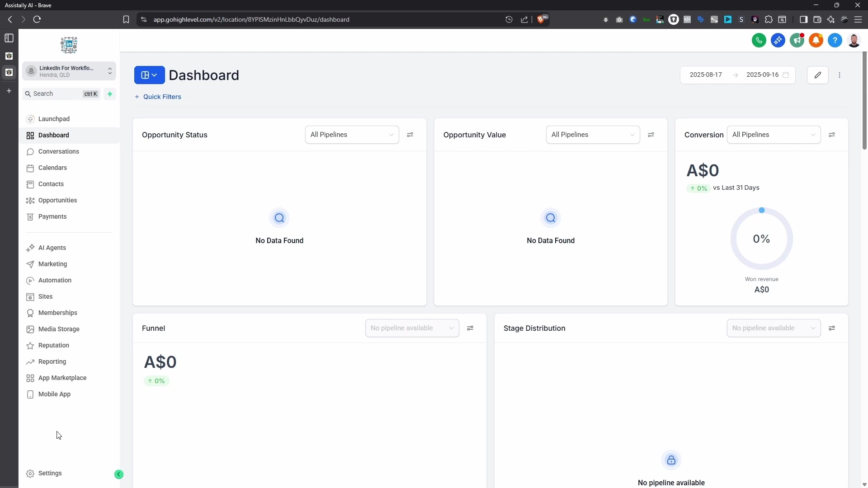Click the green megaphone announcements icon

(797, 41)
